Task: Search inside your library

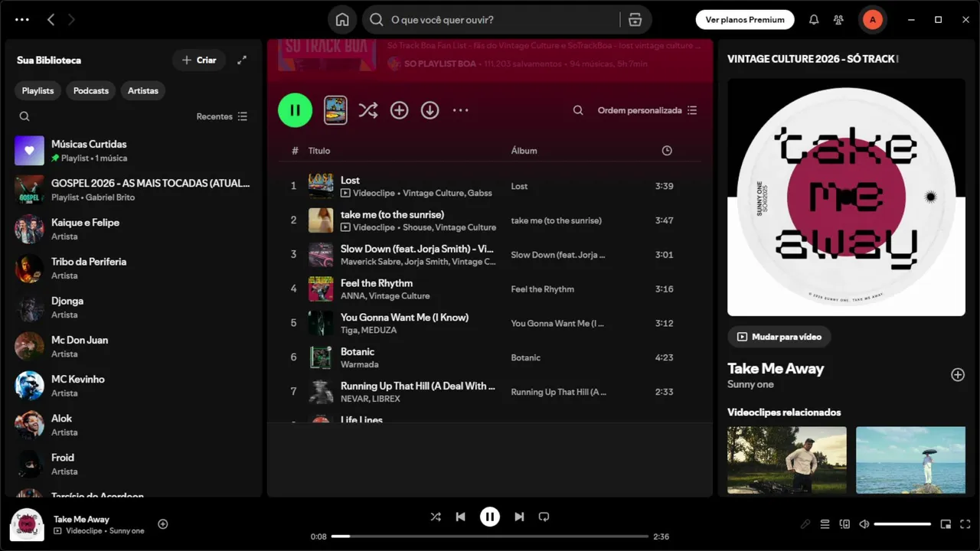Action: (x=24, y=116)
